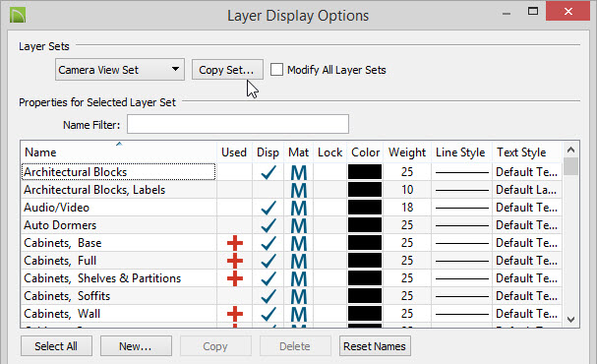Click the M icon for Auto Dormers row
This screenshot has height=364, width=597.
point(299,226)
